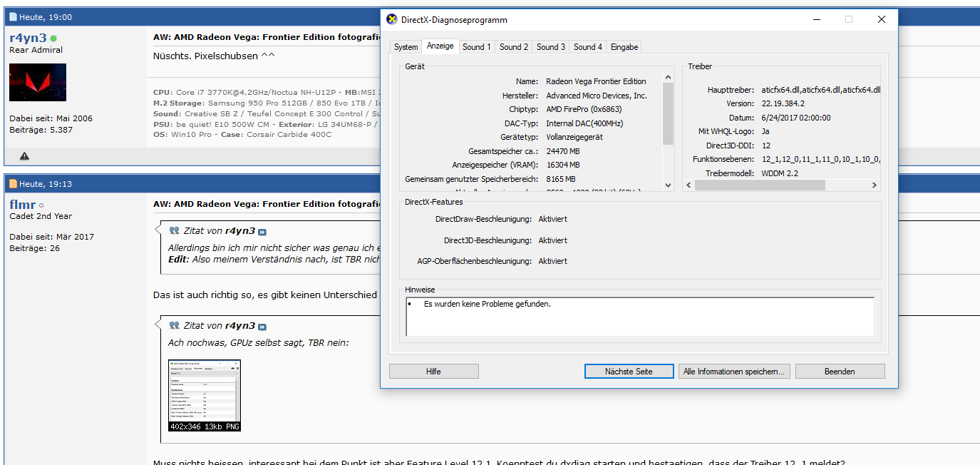Click scroll down arrow in Gerät panel
Image resolution: width=980 pixels, height=465 pixels.
coord(668,185)
